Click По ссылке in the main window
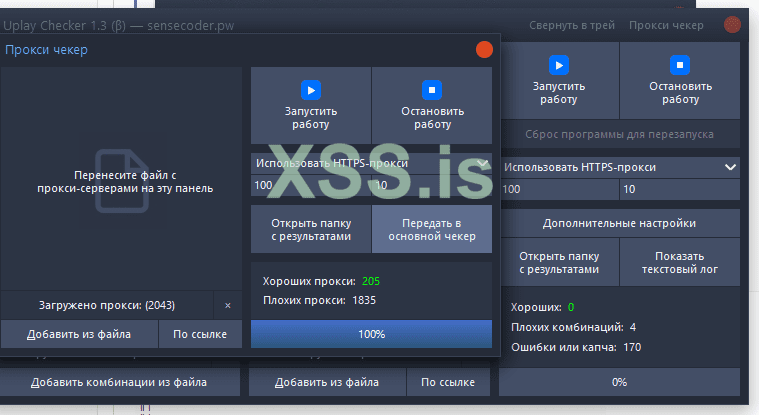 click(448, 382)
